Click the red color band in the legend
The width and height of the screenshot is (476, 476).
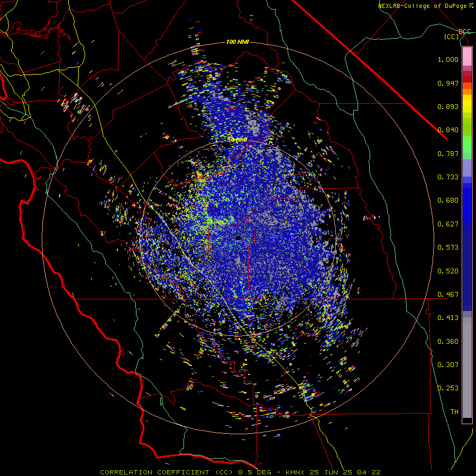467,79
